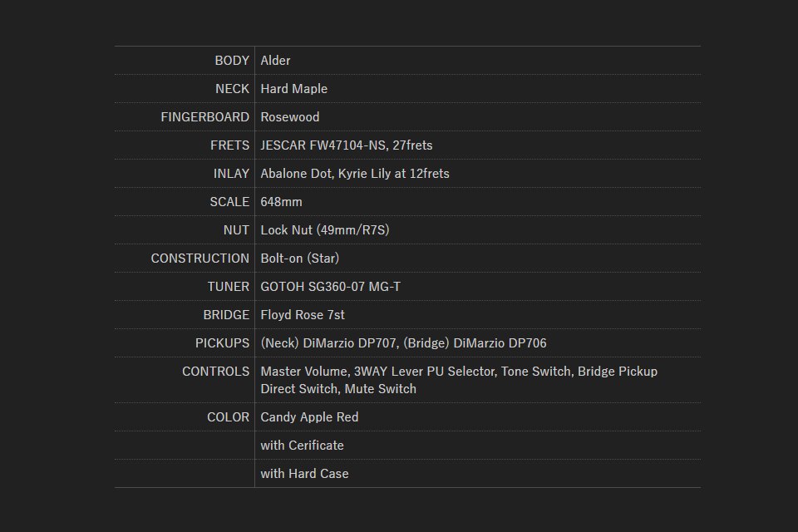Click the Floyd Rose 7st bridge value
This screenshot has width=798, height=532.
tap(302, 315)
